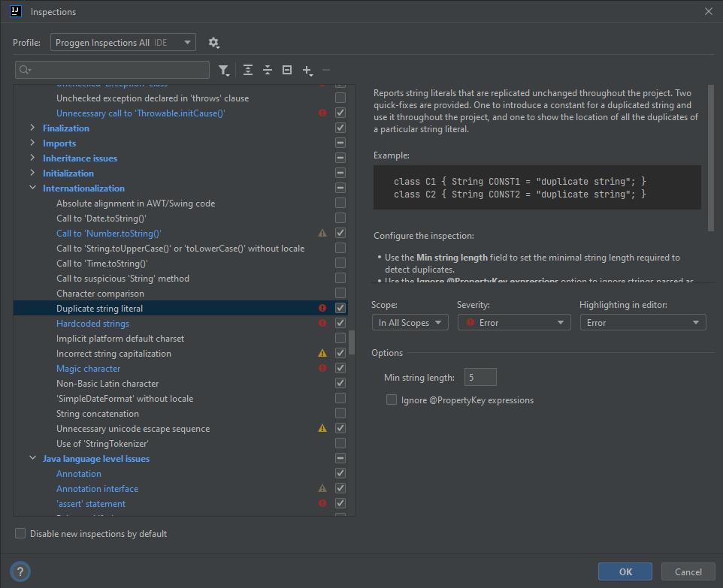This screenshot has height=588, width=723.
Task: Click error icon next to Hardcoded strings
Action: click(322, 323)
